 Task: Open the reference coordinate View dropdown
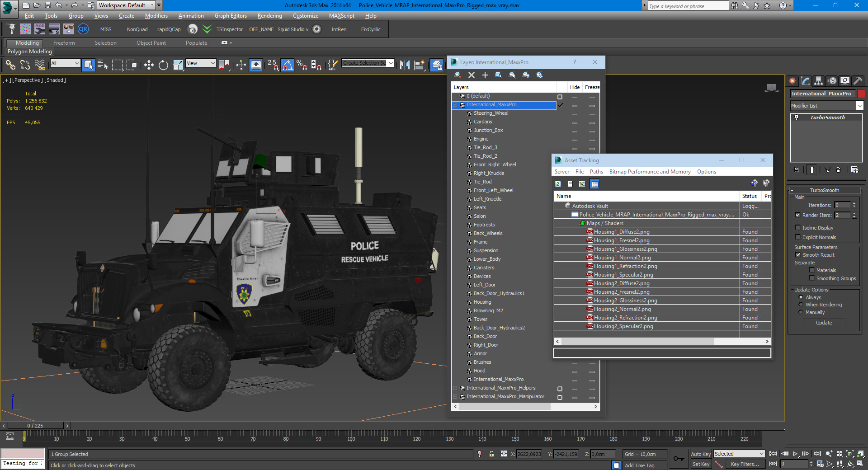(201, 63)
